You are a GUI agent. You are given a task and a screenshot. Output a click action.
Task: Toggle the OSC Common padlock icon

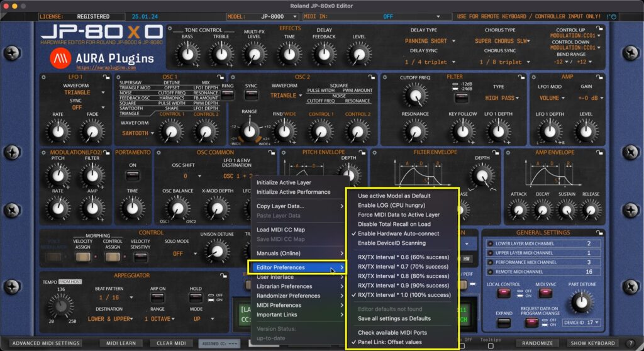pyautogui.click(x=272, y=152)
